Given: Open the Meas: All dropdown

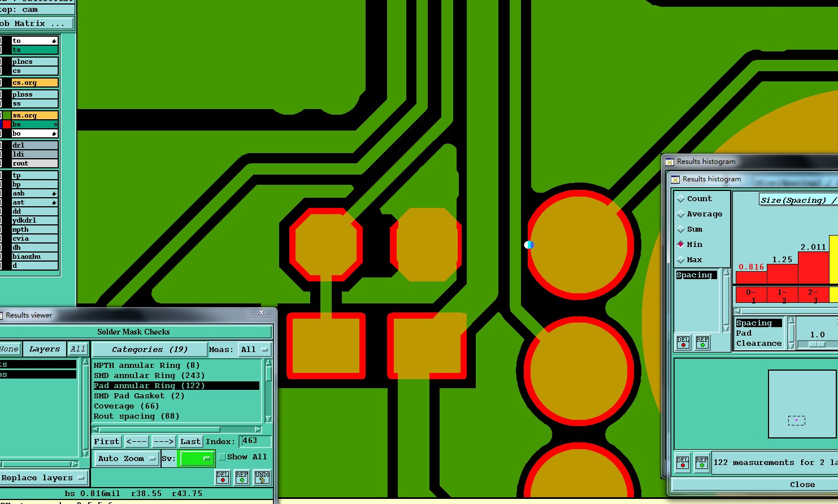Looking at the screenshot, I should point(255,350).
